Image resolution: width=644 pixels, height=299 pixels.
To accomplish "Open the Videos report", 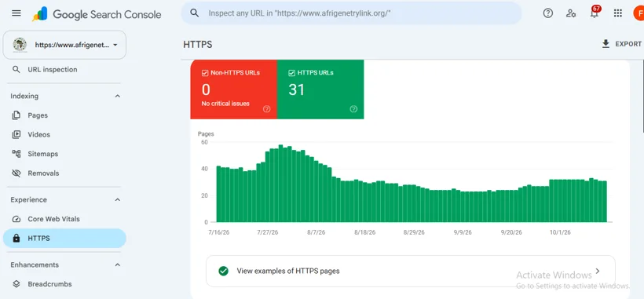I will pos(64,134).
